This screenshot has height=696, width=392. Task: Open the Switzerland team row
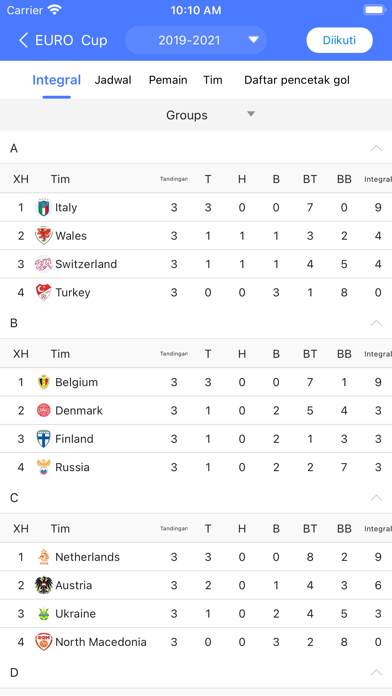coord(196,264)
